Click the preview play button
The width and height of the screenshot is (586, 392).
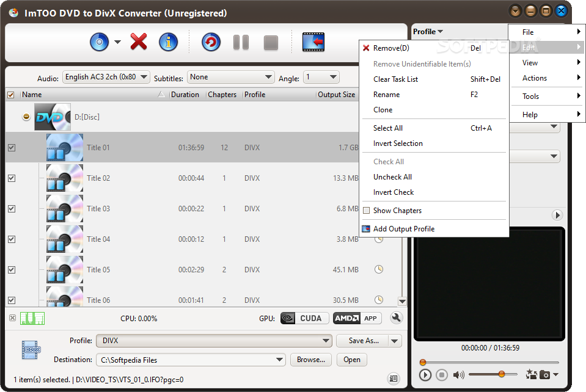pos(425,374)
